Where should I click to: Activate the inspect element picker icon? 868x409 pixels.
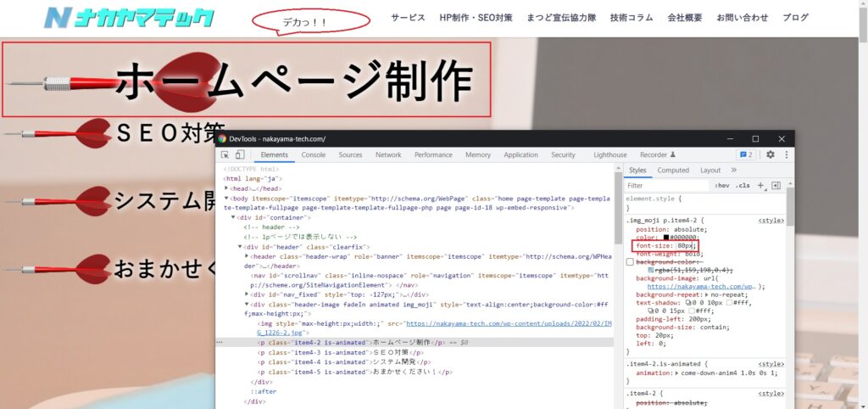[225, 155]
